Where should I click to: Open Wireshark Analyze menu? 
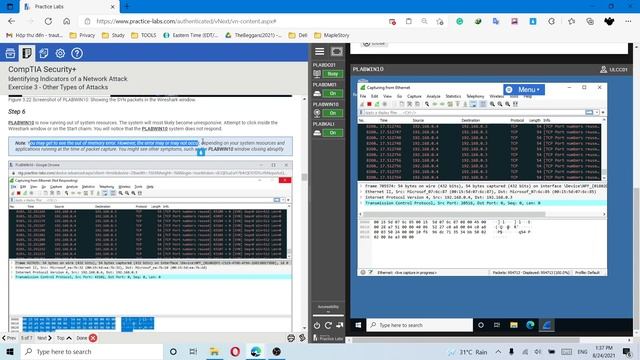(x=433, y=96)
